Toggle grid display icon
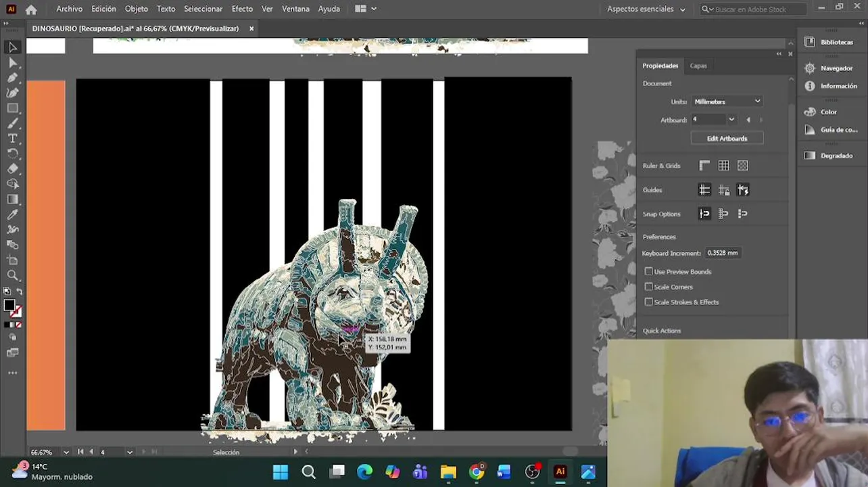The height and width of the screenshot is (487, 868). click(x=723, y=166)
